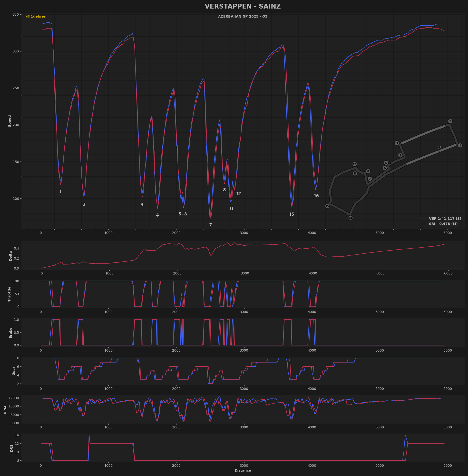Click turn 2 marker on track map
The width and height of the screenshot is (468, 476).
click(450, 121)
